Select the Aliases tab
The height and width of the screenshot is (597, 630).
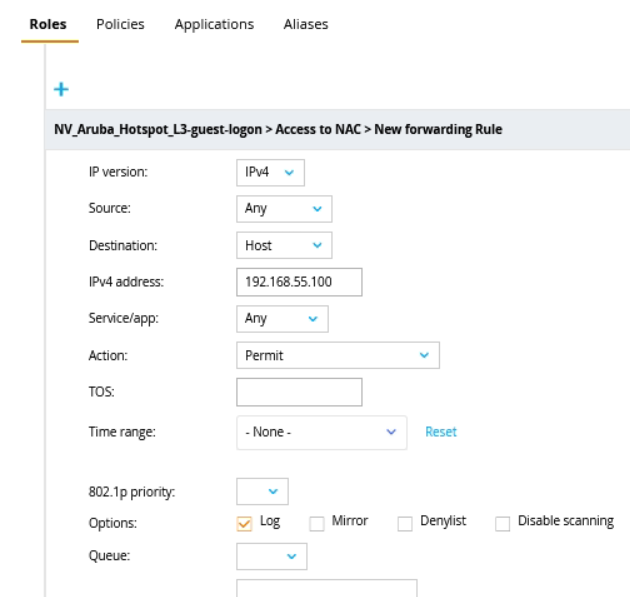[x=305, y=24]
